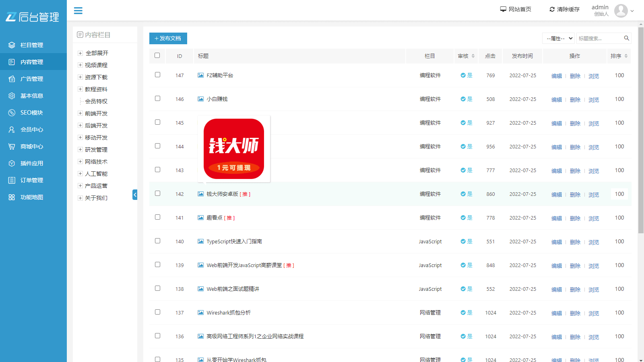Open the --属性-- dropdown filter
Viewport: 644px width, 362px height.
pos(558,38)
